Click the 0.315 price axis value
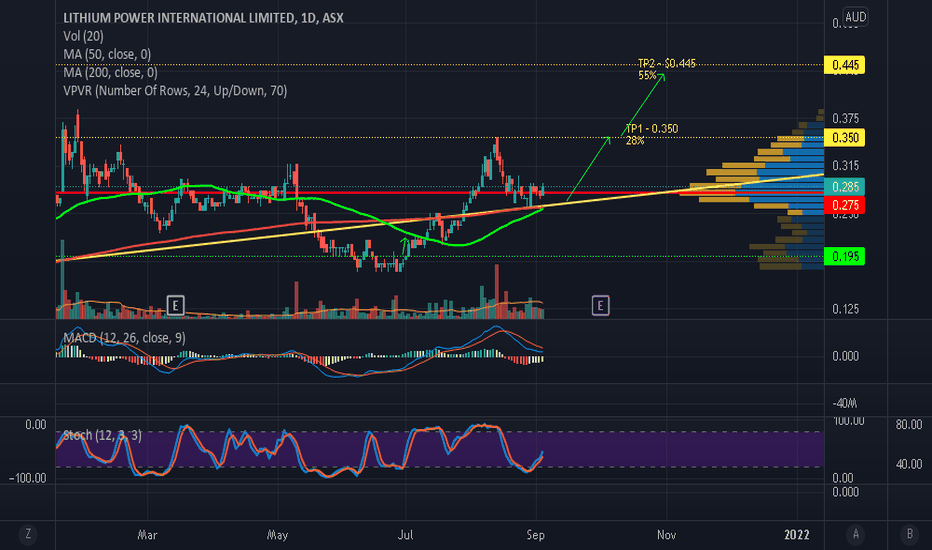Image resolution: width=932 pixels, height=550 pixels. tap(845, 165)
